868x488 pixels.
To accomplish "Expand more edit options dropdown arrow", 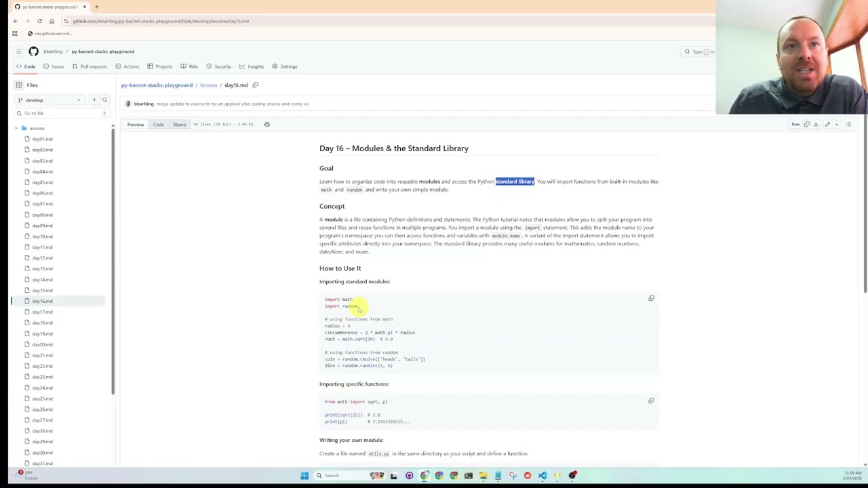I will tap(836, 124).
